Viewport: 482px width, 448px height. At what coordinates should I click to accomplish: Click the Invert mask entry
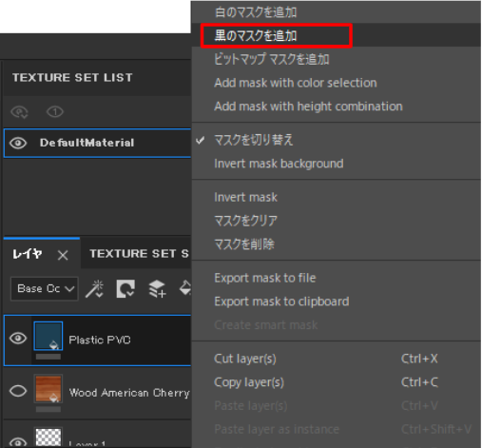(337, 197)
